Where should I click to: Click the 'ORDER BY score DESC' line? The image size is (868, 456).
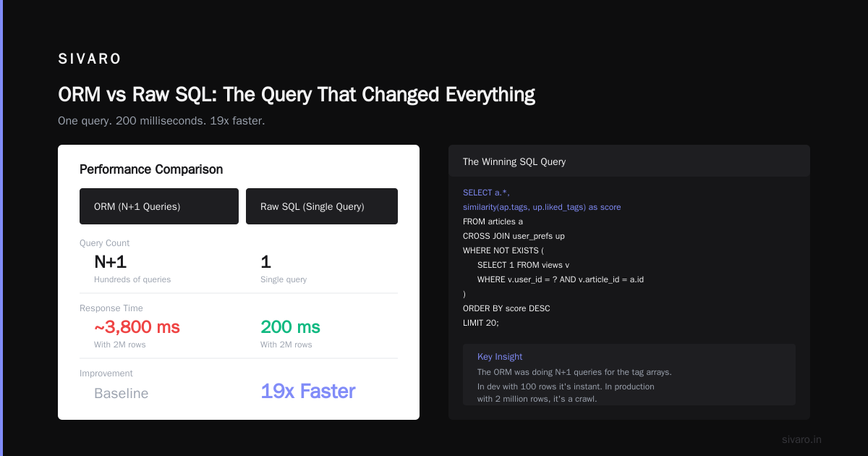pos(506,308)
